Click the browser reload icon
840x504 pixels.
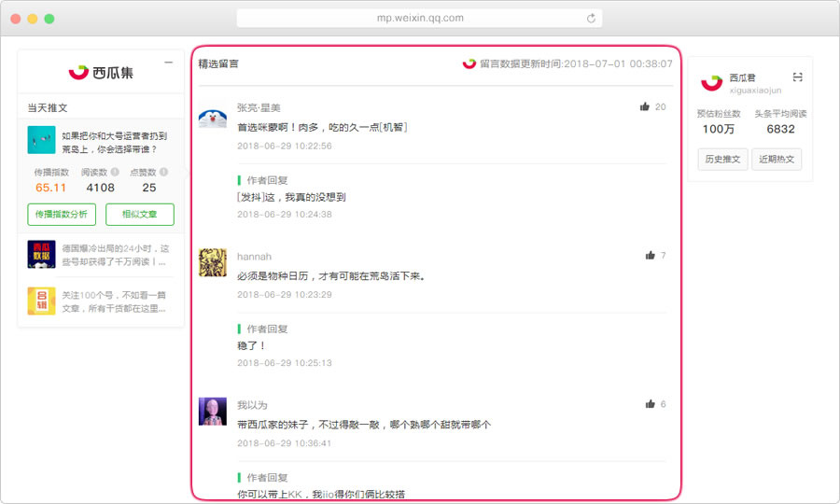(x=591, y=19)
